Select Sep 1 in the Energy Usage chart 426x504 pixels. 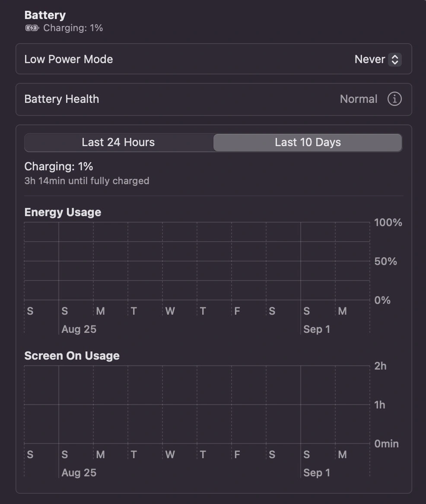pyautogui.click(x=316, y=329)
